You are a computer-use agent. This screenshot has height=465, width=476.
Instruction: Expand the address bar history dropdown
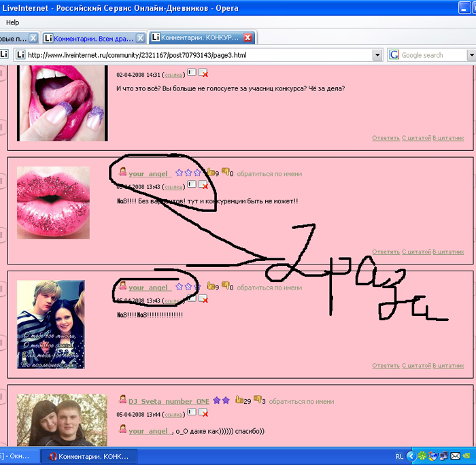[x=377, y=55]
